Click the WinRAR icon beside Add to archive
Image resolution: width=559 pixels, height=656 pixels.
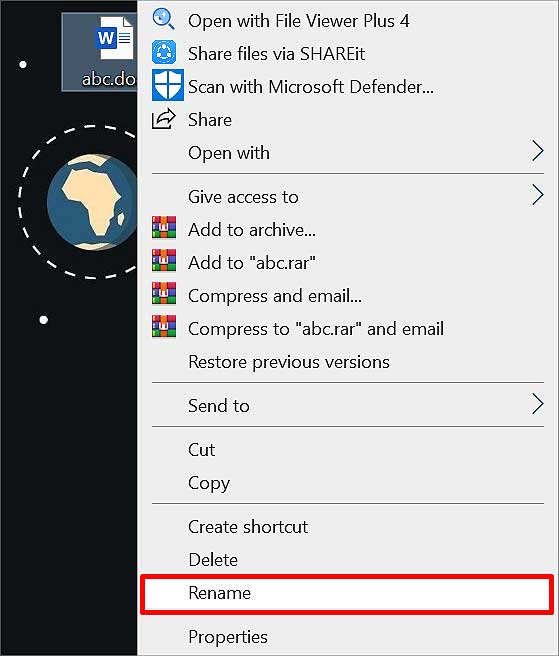[164, 227]
